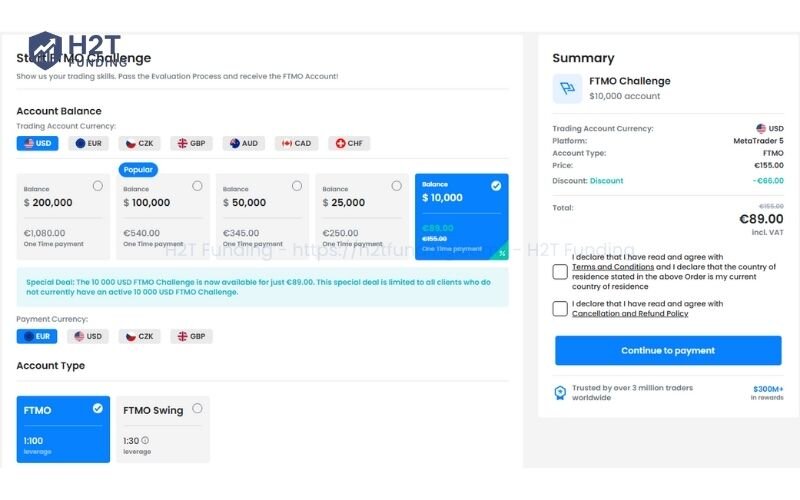Choose CAD flag trading currency
The width and height of the screenshot is (800, 500).
[x=296, y=143]
